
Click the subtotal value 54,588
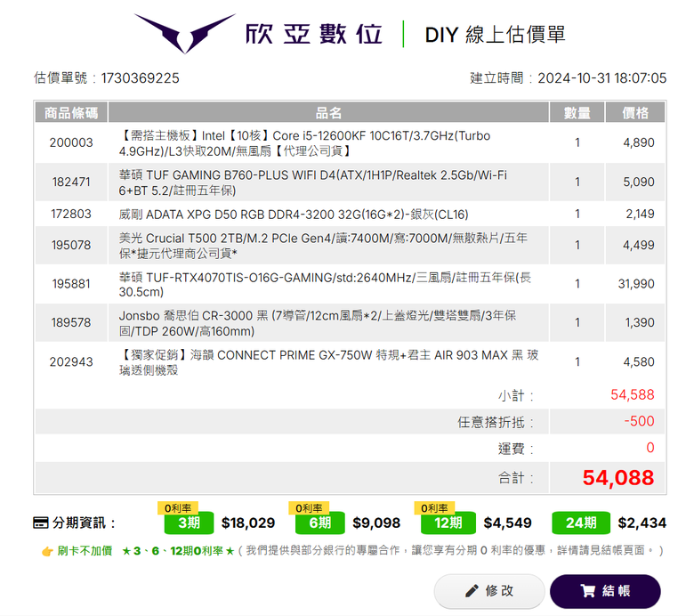click(x=633, y=394)
